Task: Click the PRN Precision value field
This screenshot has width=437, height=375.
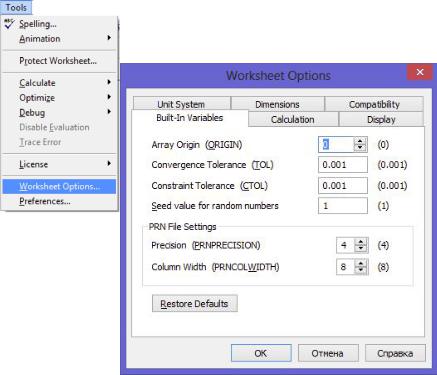Action: [x=345, y=245]
